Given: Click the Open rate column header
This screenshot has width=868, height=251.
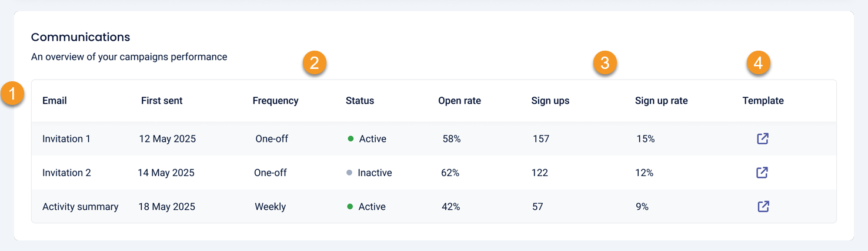Looking at the screenshot, I should (x=459, y=101).
